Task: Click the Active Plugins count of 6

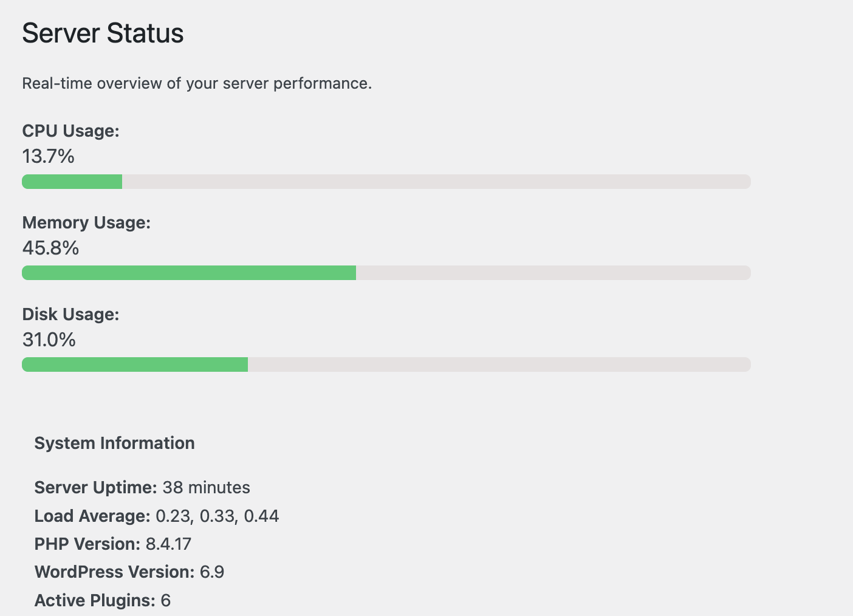Action: (x=167, y=600)
